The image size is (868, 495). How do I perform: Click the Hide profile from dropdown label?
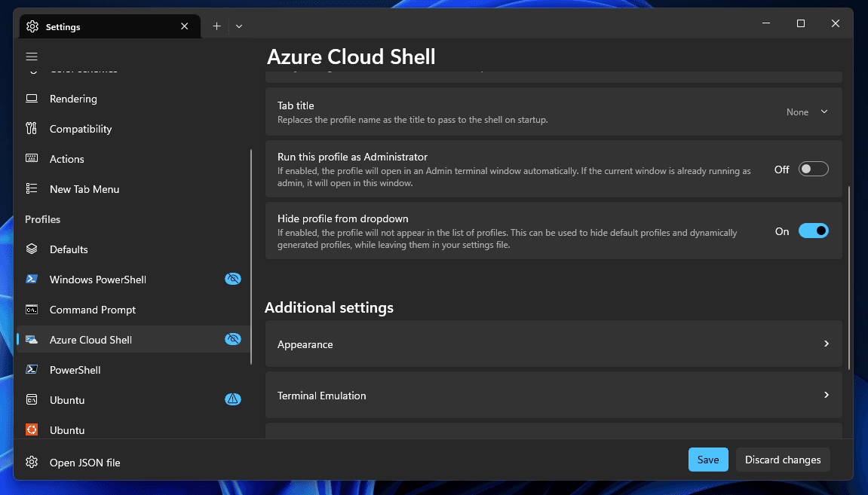[342, 218]
